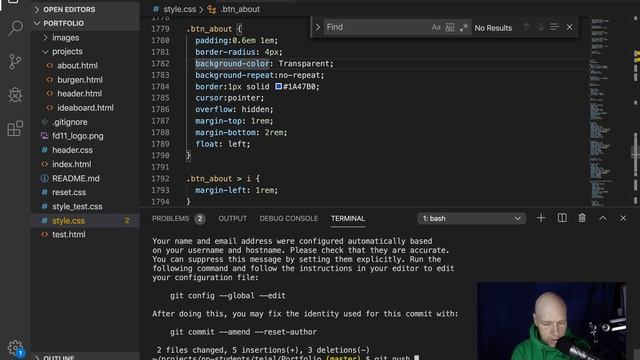640x360 pixels.
Task: Open style_test.css file
Action: pyautogui.click(x=77, y=207)
